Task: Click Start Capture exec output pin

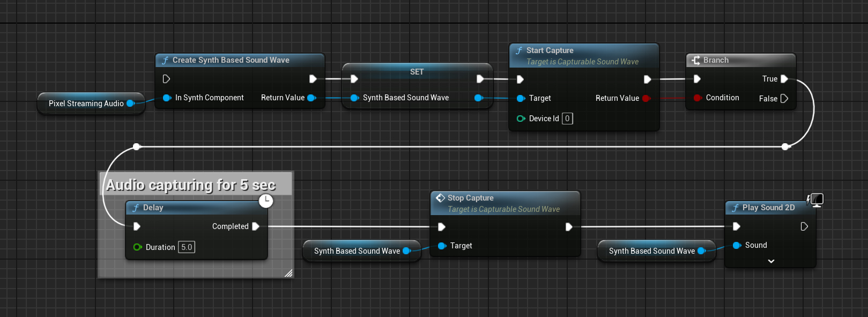Action: (648, 79)
